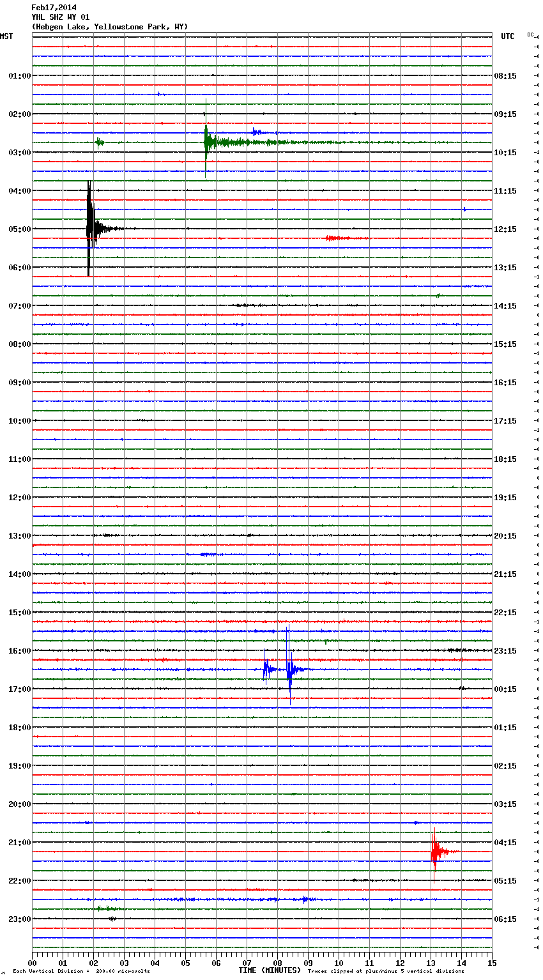543x980 pixels.
Task: Select the 18:00 MST row label
Action: pos(20,728)
